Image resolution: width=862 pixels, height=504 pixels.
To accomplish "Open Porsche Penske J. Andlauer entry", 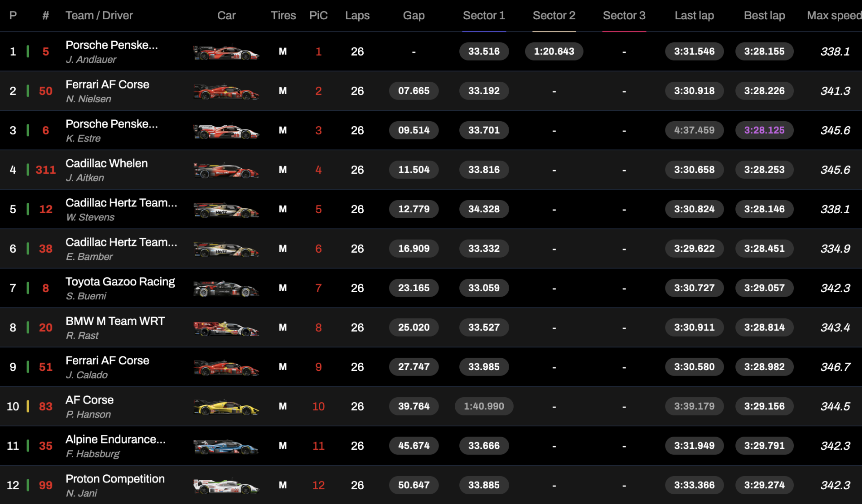I will tap(111, 52).
